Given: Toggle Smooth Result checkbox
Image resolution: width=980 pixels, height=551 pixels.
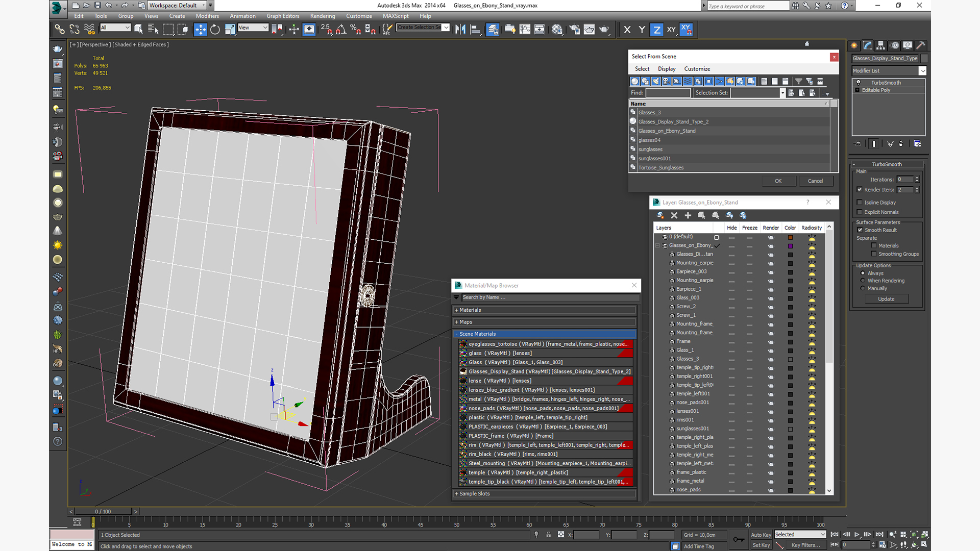Looking at the screenshot, I should coord(860,230).
